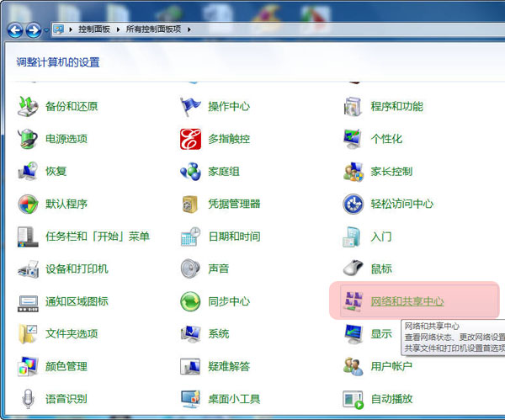Click the 鼠标 mouse icon
The width and height of the screenshot is (505, 420).
coord(353,269)
